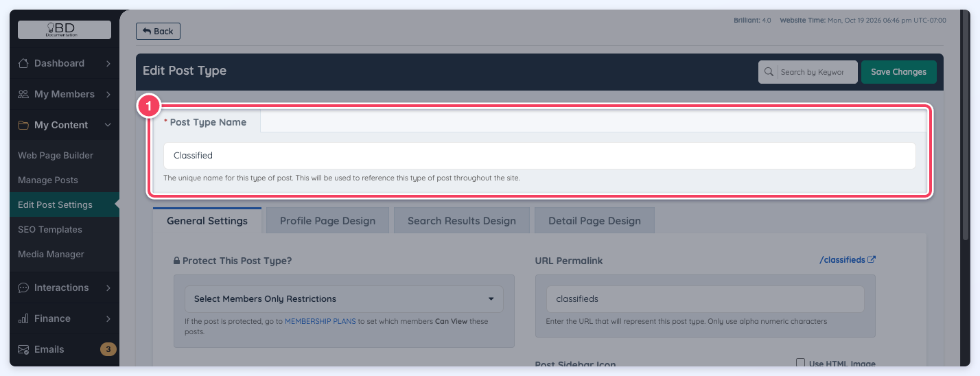Screen dimensions: 980x376
Task: Click the My Members people icon
Action: coord(23,94)
